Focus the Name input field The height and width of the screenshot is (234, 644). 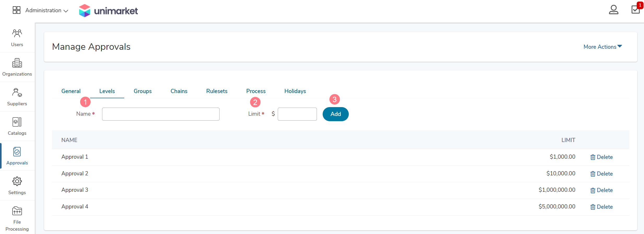pyautogui.click(x=161, y=114)
